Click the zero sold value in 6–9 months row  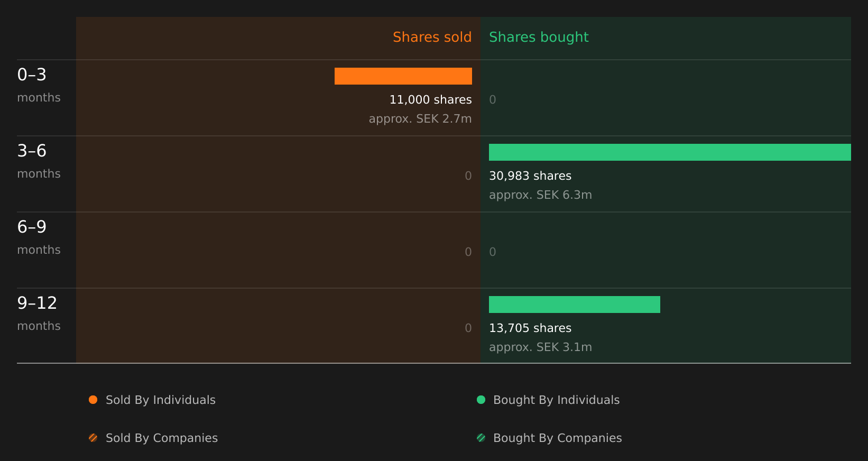point(468,252)
